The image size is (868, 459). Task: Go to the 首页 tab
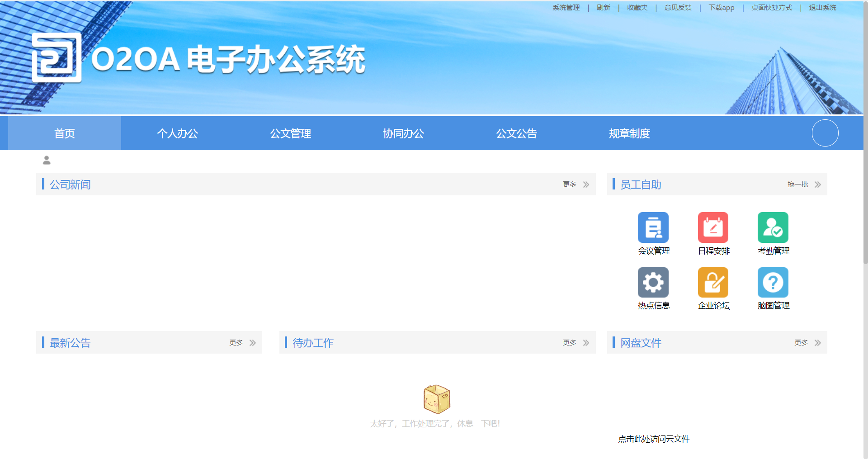(x=65, y=133)
